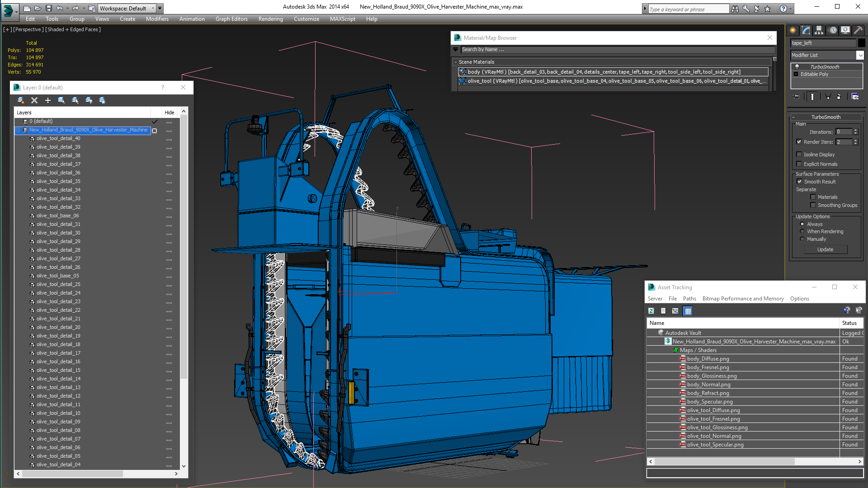Click the New Scene icon

pos(27,8)
